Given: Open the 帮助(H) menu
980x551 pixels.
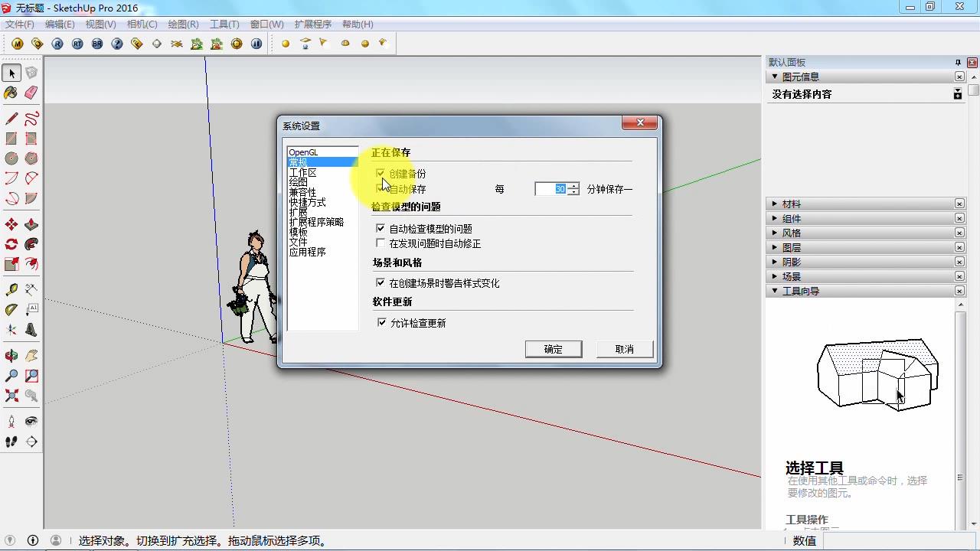Looking at the screenshot, I should 358,24.
